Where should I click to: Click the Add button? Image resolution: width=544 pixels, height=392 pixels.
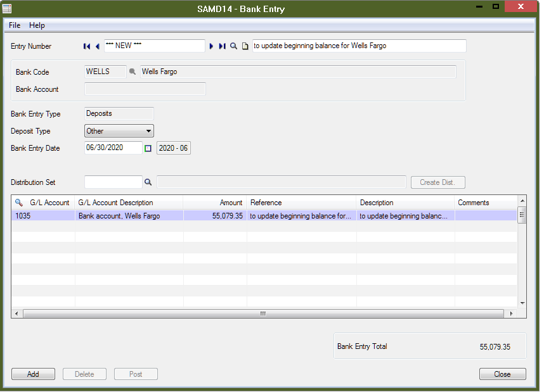click(33, 374)
